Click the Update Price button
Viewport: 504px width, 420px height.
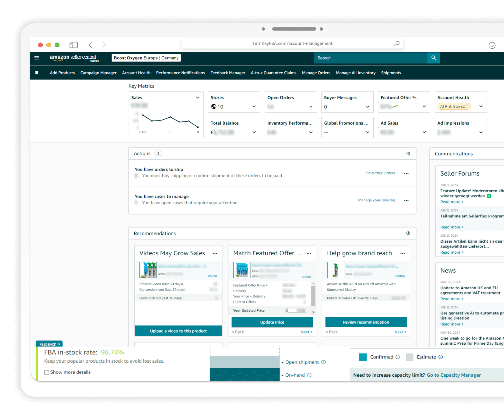272,322
